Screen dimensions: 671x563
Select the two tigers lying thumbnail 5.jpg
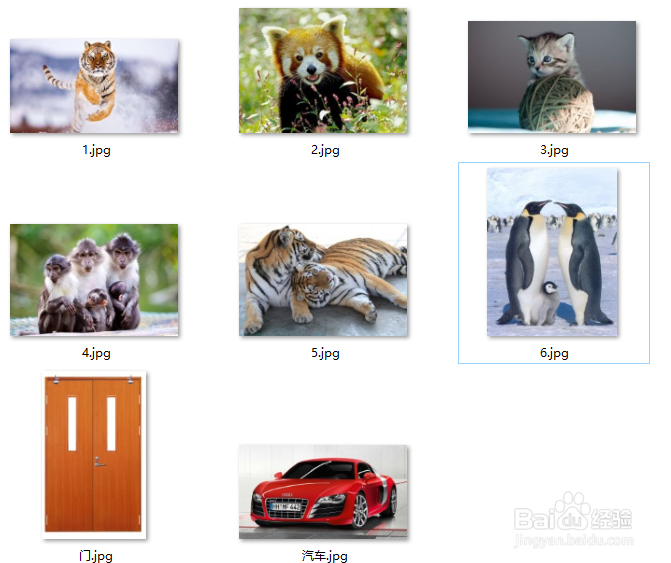(323, 280)
